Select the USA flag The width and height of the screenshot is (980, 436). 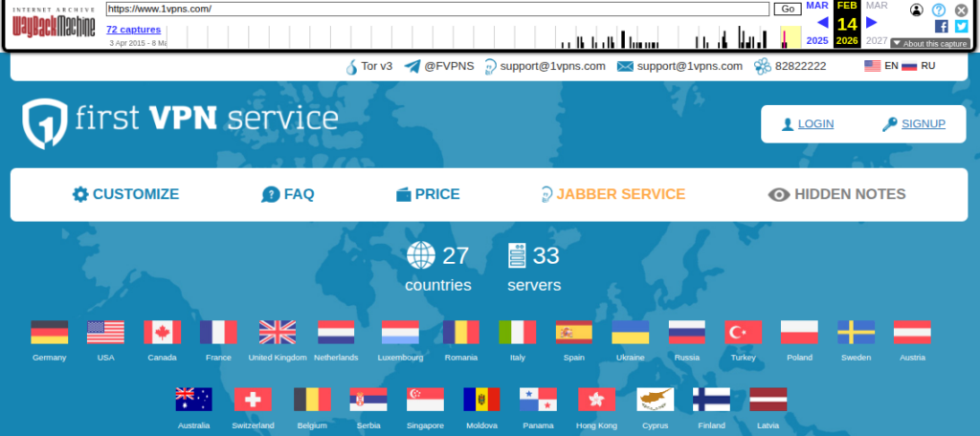(x=105, y=333)
